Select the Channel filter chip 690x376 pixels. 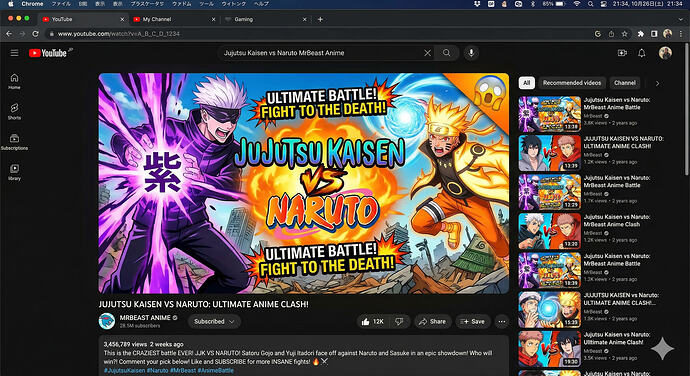pos(625,83)
